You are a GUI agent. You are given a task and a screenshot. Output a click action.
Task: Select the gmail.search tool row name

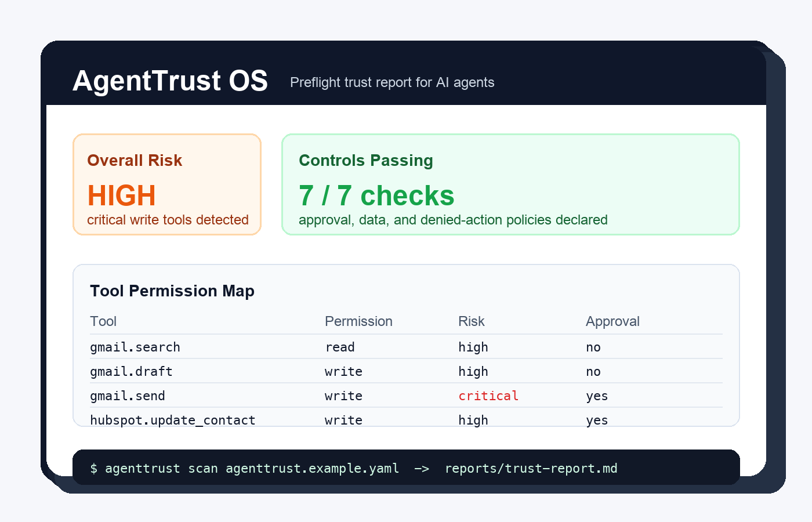(x=135, y=347)
